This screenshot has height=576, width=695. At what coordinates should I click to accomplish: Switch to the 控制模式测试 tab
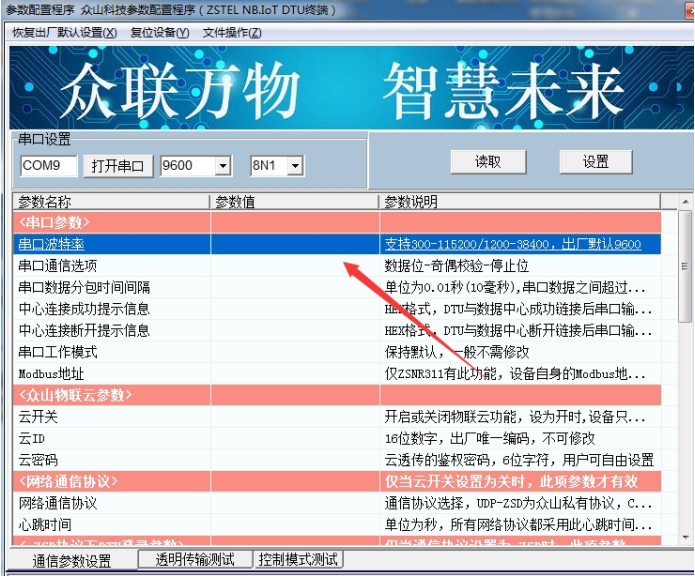[x=298, y=559]
